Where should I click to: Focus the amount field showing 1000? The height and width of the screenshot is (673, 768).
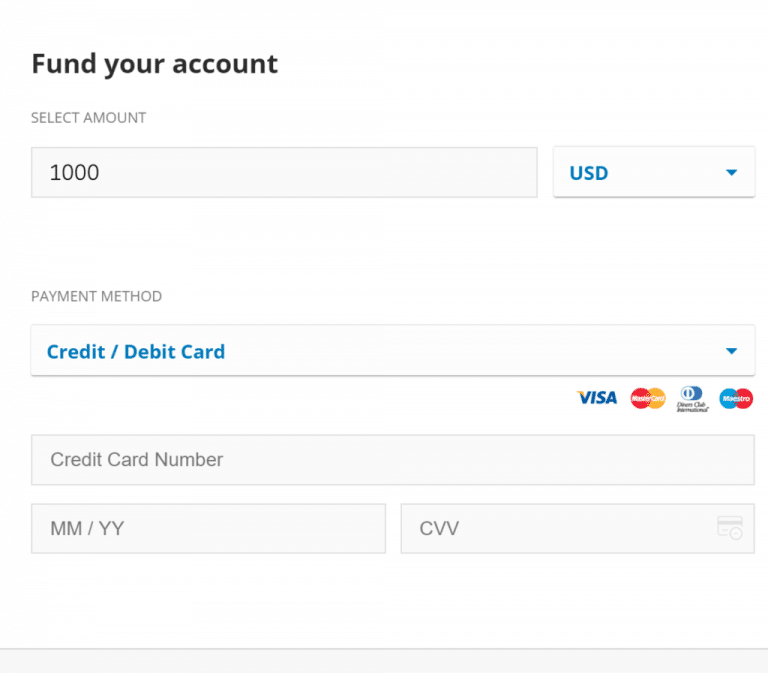tap(284, 172)
